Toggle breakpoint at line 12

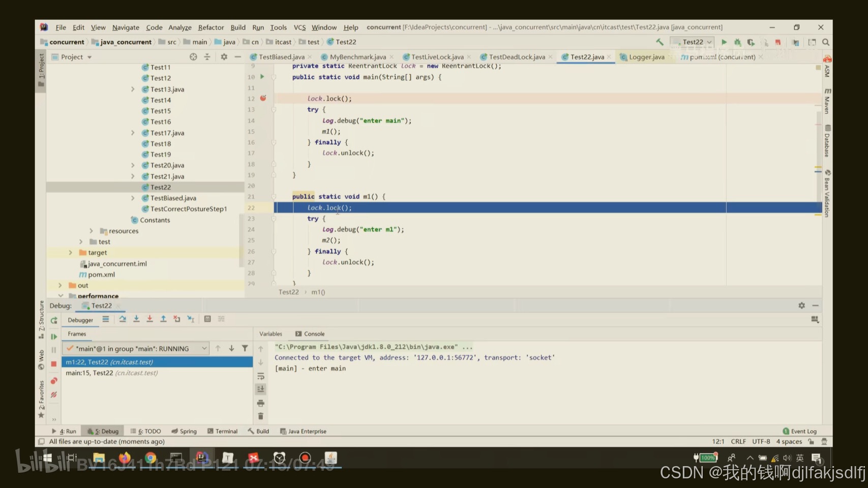coord(263,98)
